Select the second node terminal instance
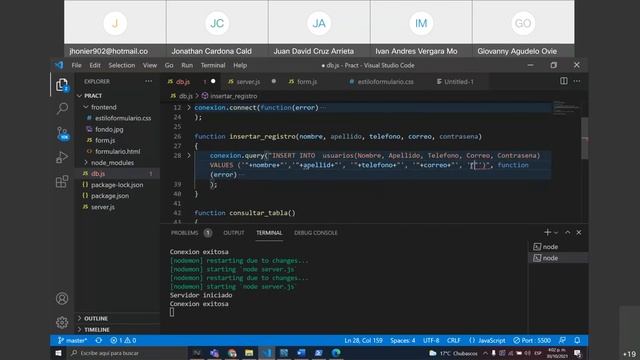The width and height of the screenshot is (640, 360). pos(558,258)
